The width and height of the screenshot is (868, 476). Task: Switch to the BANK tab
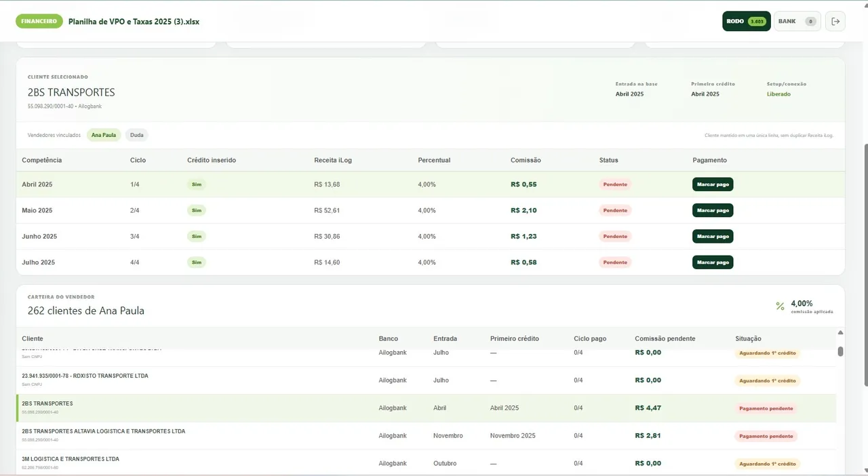pyautogui.click(x=797, y=21)
